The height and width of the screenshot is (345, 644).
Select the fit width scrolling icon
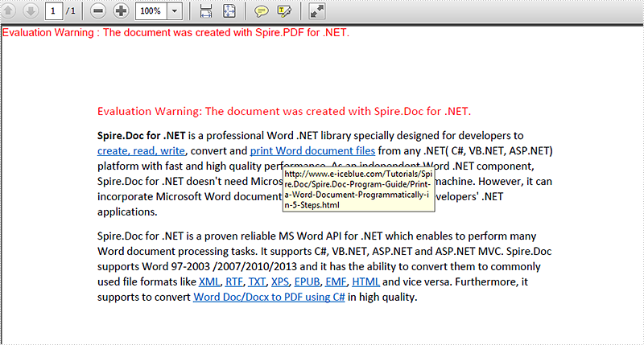click(206, 11)
